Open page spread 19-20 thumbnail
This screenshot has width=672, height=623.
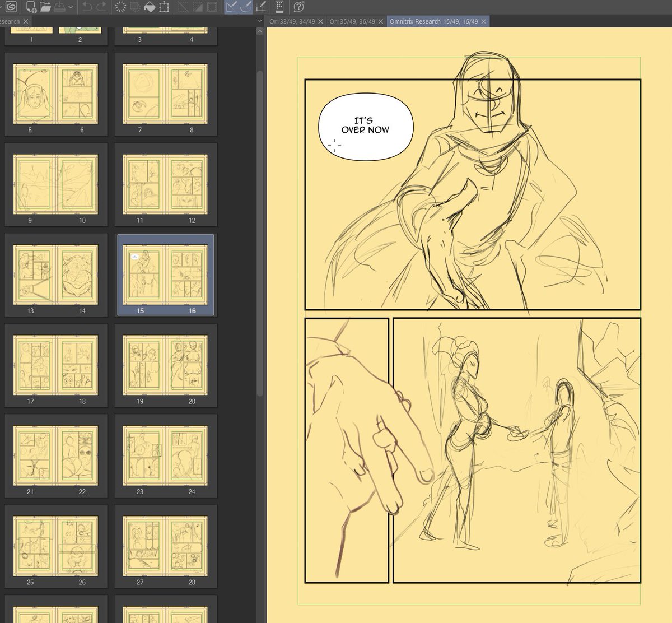(166, 366)
